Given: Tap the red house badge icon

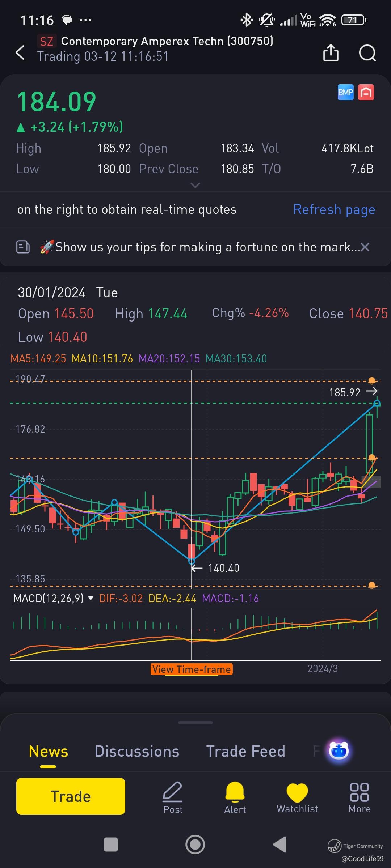Looking at the screenshot, I should [x=366, y=92].
